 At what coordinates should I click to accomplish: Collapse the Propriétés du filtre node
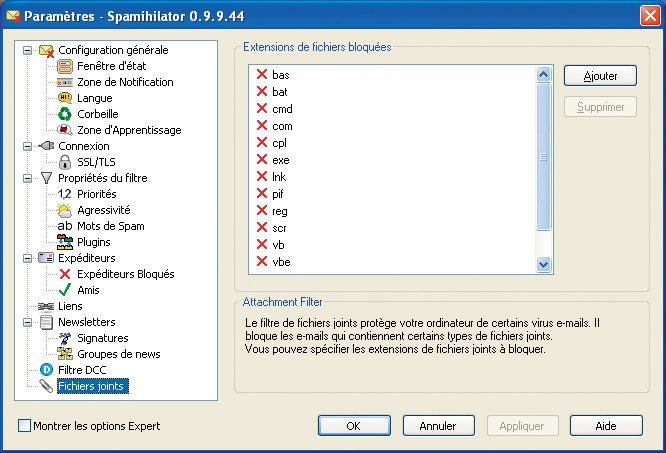point(28,178)
